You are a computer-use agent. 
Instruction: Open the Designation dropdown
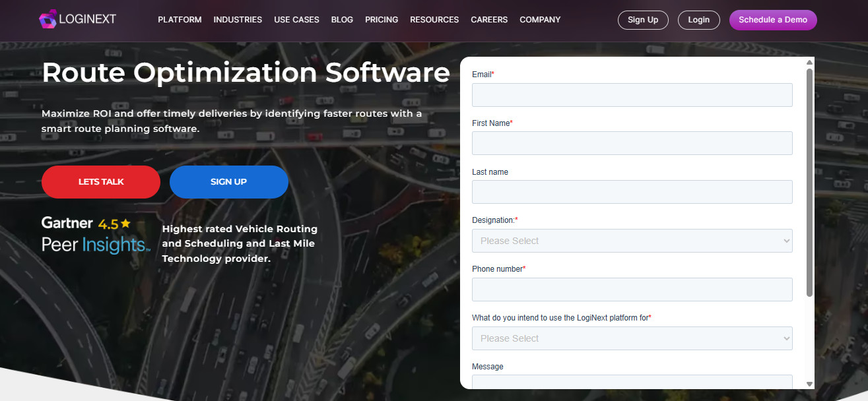tap(632, 241)
